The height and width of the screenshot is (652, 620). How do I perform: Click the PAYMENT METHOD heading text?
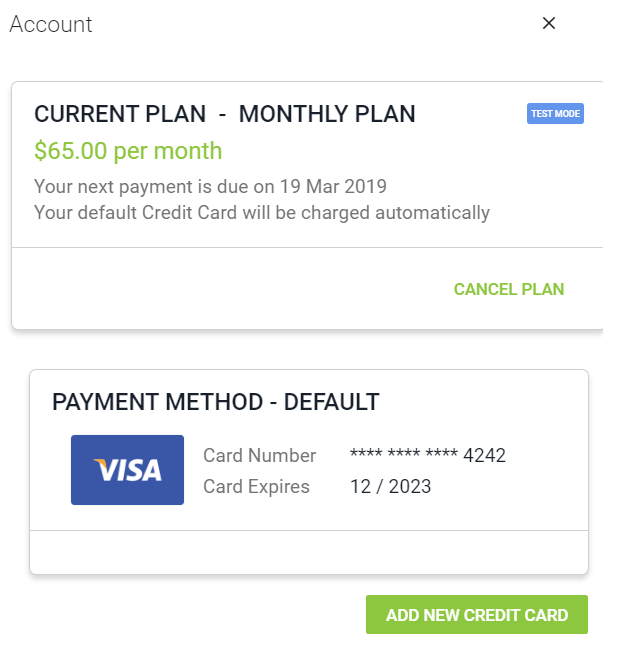click(158, 402)
